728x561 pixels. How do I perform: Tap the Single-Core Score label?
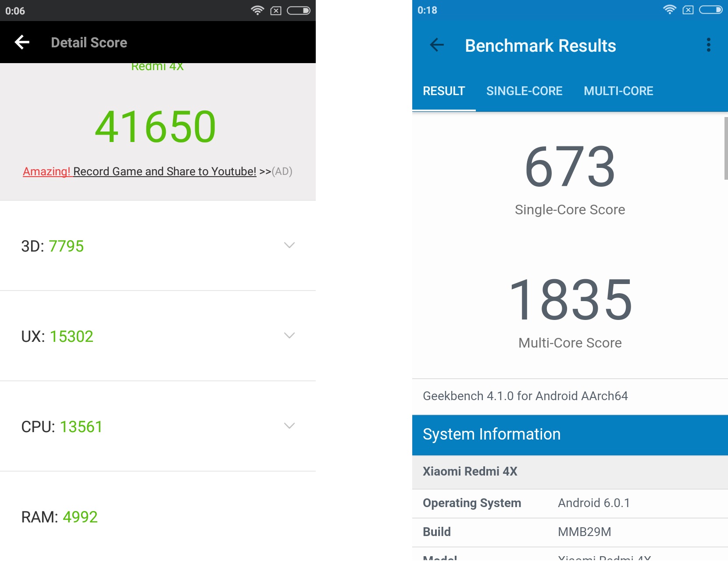(x=570, y=209)
